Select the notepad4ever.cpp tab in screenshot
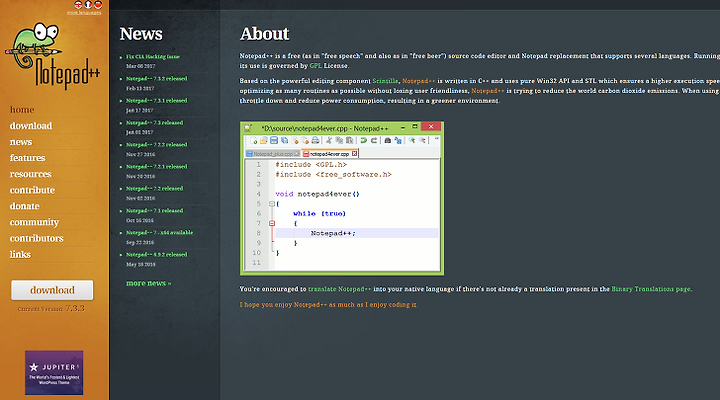Screen dimensions: 720x400 coord(330,154)
